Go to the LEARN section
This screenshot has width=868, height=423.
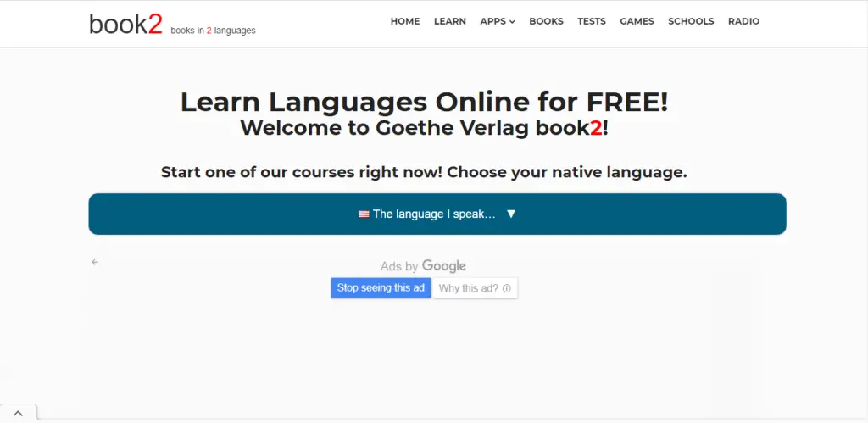(x=450, y=21)
